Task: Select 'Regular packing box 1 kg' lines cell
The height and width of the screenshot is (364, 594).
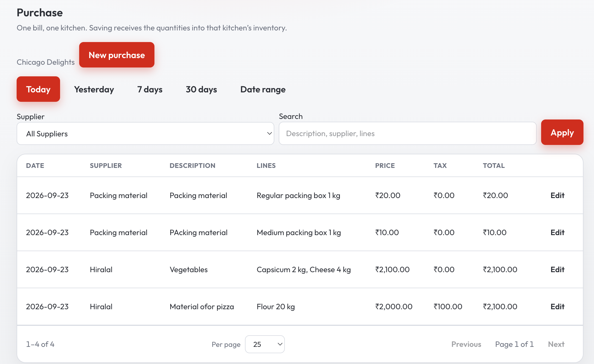Action: click(298, 195)
